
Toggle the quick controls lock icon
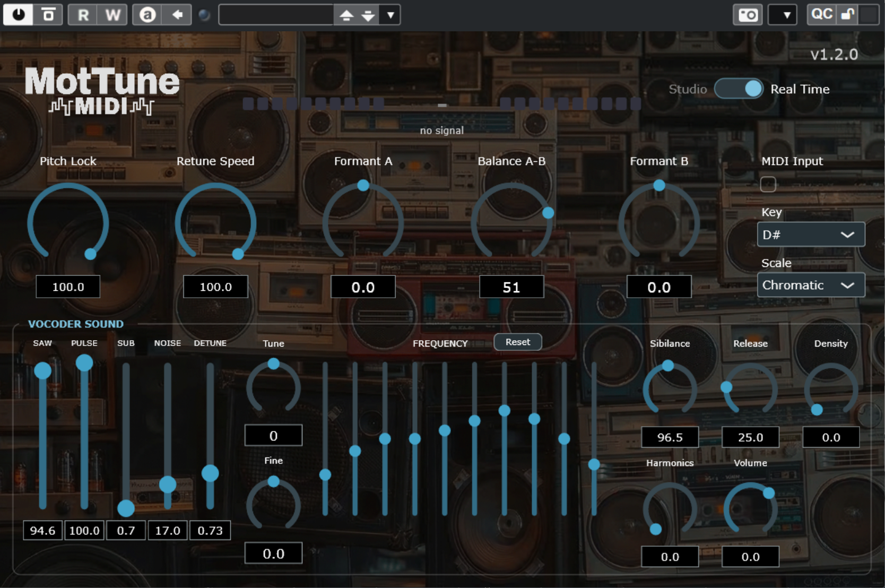point(848,14)
